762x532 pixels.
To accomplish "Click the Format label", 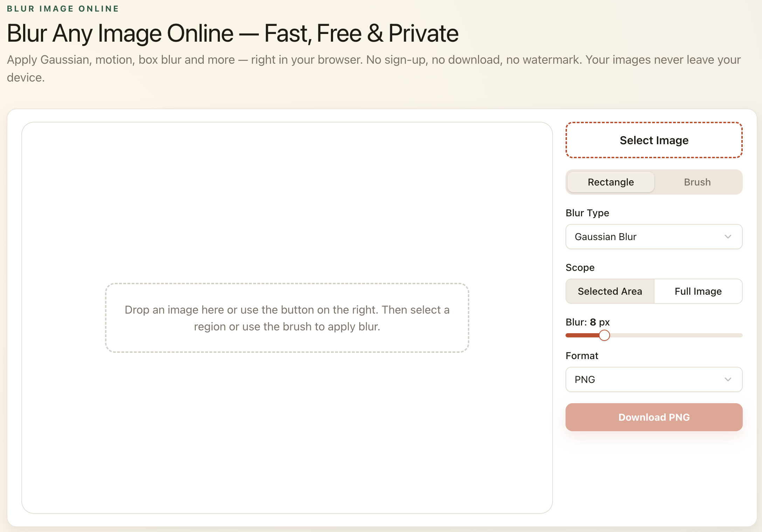I will (582, 356).
